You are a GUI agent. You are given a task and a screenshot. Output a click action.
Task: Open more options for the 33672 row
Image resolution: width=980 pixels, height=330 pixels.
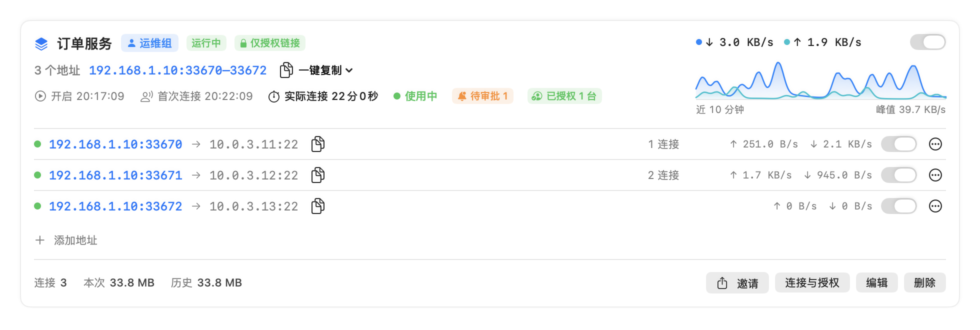coord(935,206)
